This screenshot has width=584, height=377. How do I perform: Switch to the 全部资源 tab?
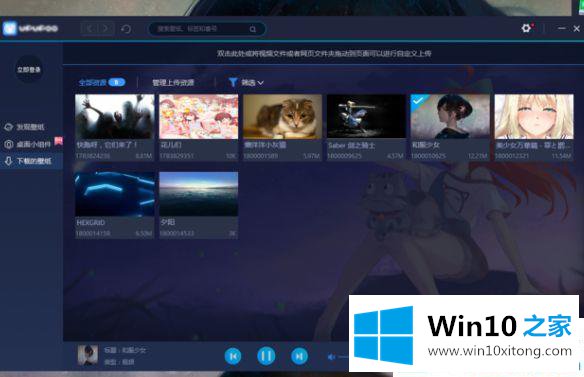[x=92, y=83]
